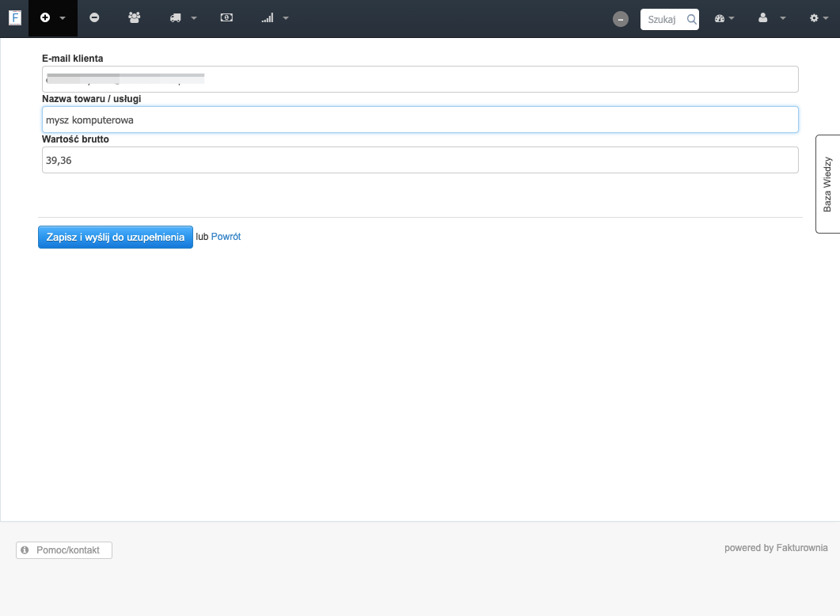Click the Nazwa towaru / usługi label
This screenshot has width=840, height=616.
click(92, 99)
